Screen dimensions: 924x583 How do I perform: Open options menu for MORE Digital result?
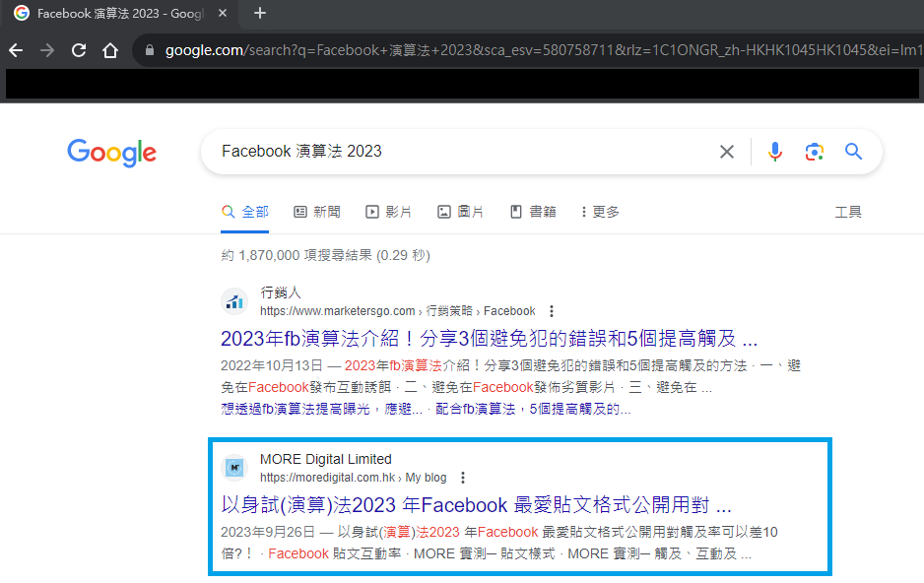click(463, 478)
